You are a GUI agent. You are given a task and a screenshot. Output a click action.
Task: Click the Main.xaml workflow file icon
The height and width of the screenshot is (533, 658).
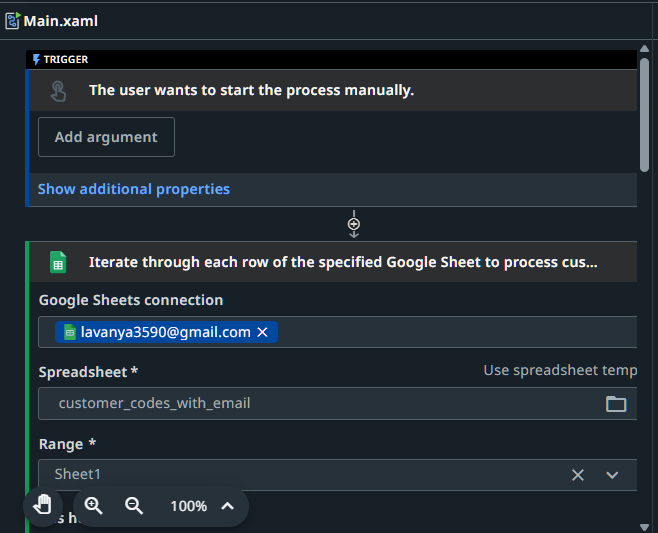click(x=12, y=21)
